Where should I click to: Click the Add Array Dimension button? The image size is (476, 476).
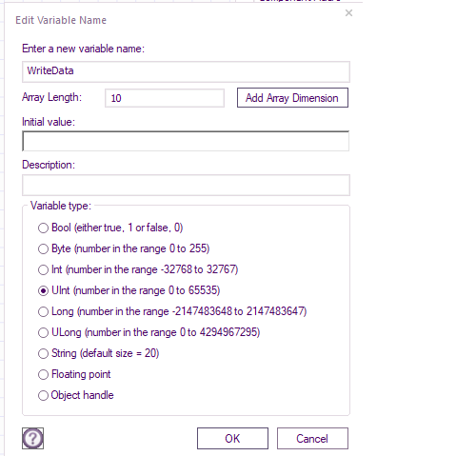(x=292, y=98)
